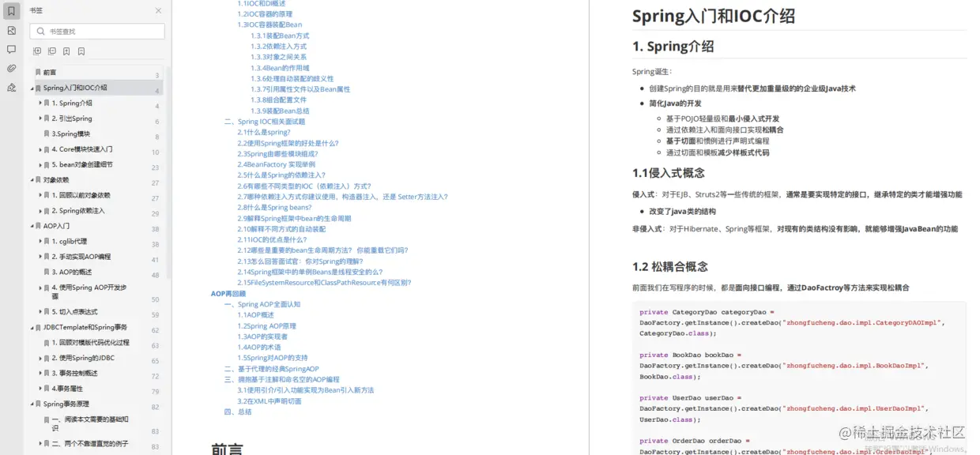Open TOC link 3.2在XML中声明切面
This screenshot has width=980, height=455.
point(269,400)
